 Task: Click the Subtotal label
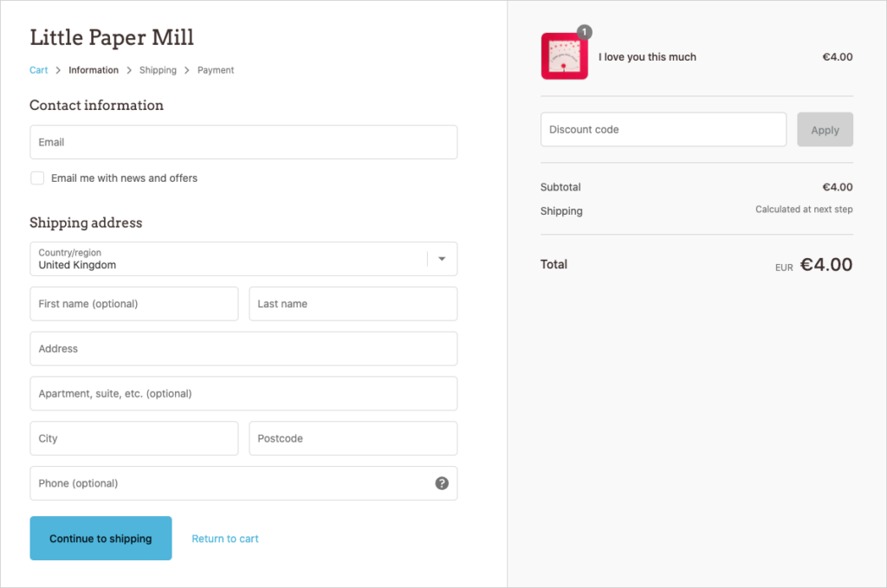pos(560,187)
